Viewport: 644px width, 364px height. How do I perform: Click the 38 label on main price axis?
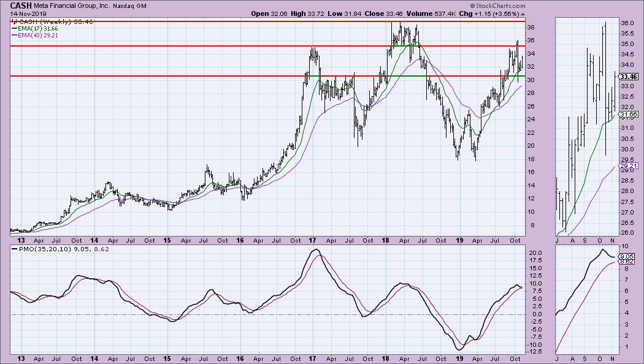(x=531, y=27)
